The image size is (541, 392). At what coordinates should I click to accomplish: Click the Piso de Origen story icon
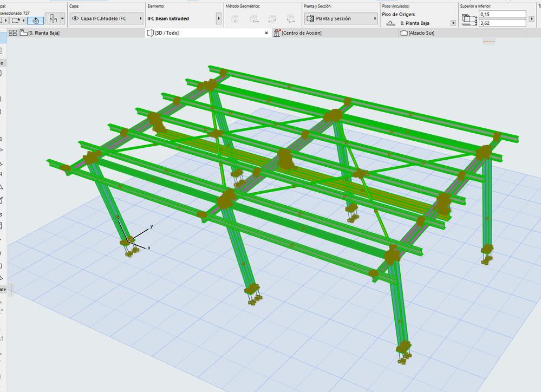point(390,23)
